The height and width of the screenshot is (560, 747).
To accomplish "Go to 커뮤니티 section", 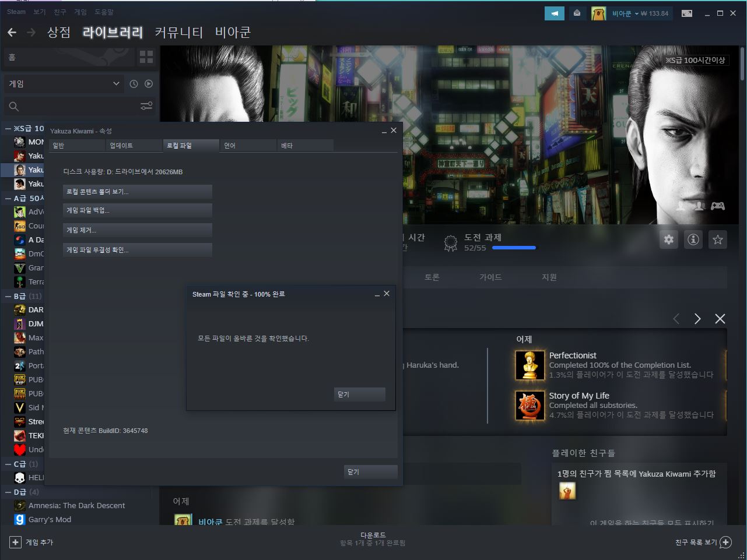I will point(178,33).
